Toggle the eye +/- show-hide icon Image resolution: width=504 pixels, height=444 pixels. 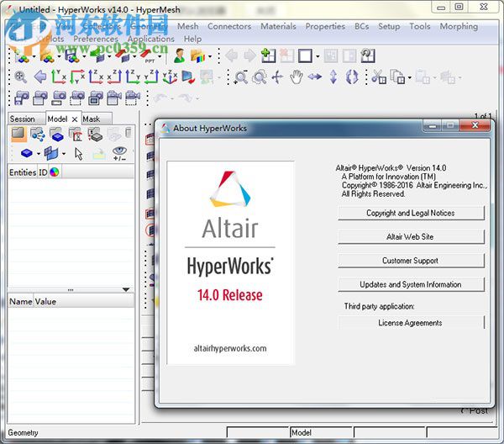[x=119, y=154]
